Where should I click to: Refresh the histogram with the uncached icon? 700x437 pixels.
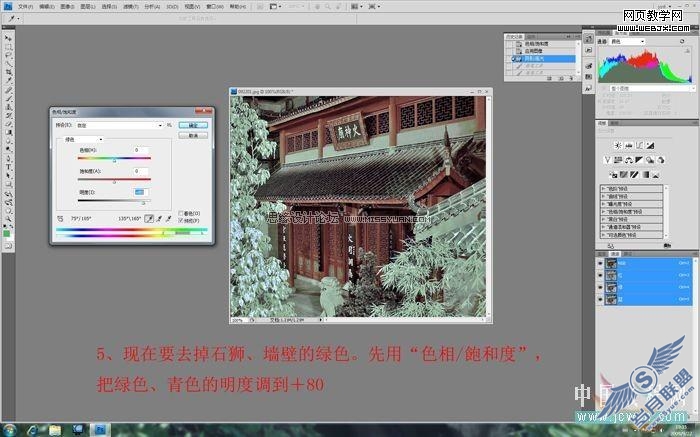pyautogui.click(x=682, y=41)
